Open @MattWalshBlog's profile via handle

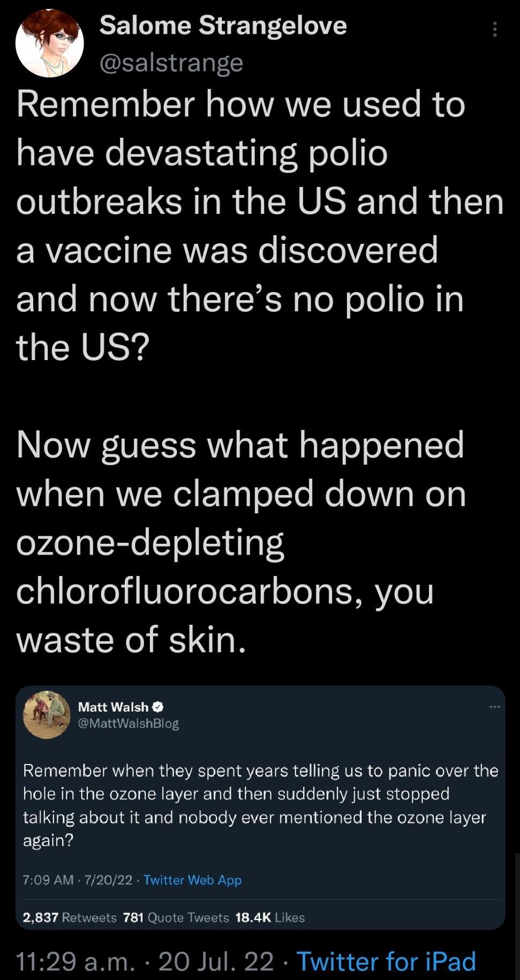[x=129, y=724]
